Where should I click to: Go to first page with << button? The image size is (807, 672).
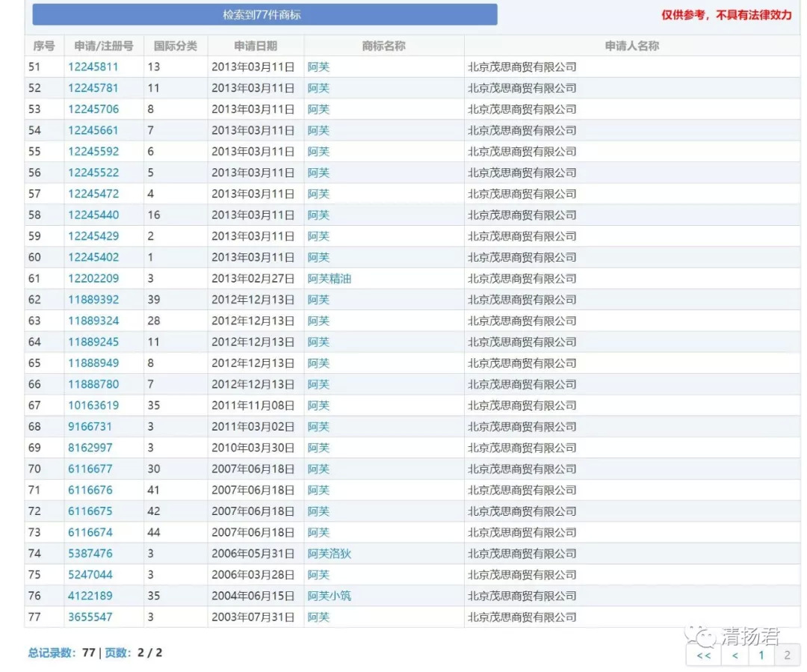point(704,656)
